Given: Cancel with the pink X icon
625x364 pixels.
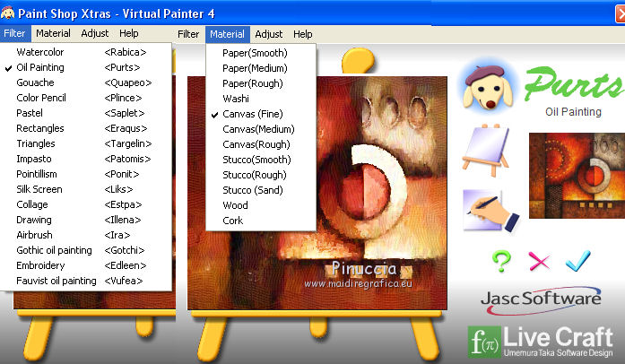Looking at the screenshot, I should click(539, 262).
